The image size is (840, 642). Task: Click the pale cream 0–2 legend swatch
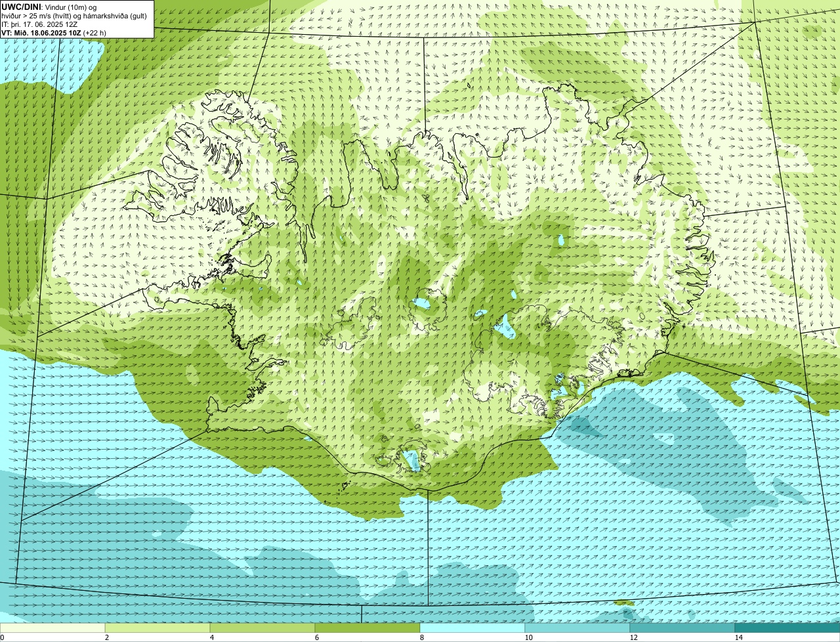52,628
